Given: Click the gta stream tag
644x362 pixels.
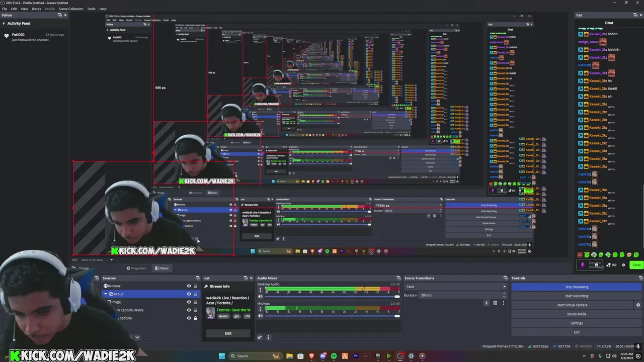Looking at the screenshot, I should (x=236, y=316).
